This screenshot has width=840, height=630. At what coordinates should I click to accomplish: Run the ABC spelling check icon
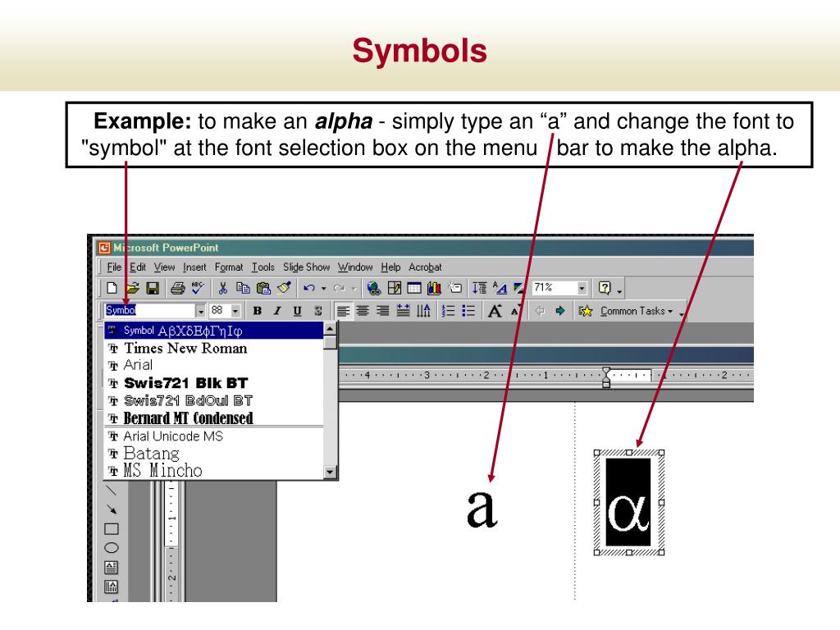click(198, 288)
